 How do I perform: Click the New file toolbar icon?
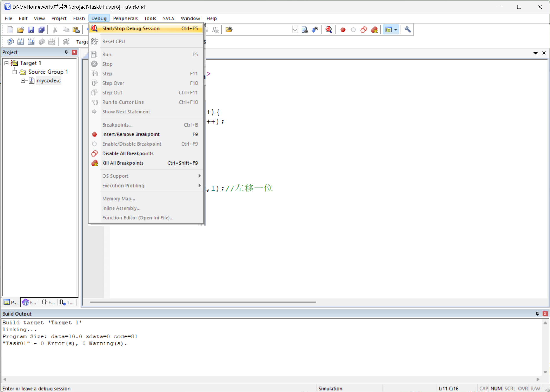[x=10, y=30]
